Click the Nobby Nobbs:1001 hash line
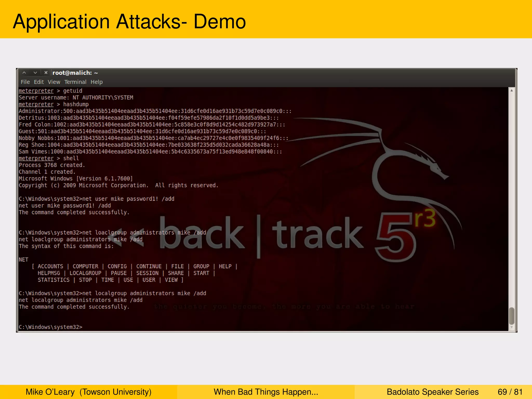This screenshot has height=399, width=532. (154, 138)
